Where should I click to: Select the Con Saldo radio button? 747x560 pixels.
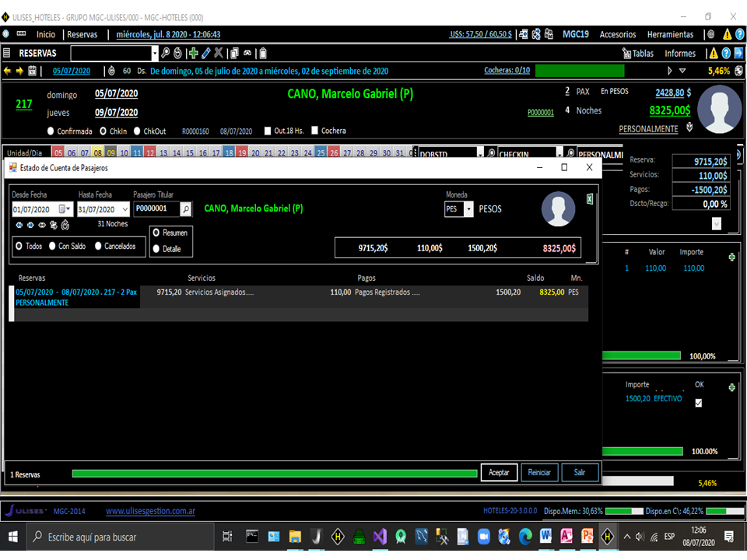[51, 247]
